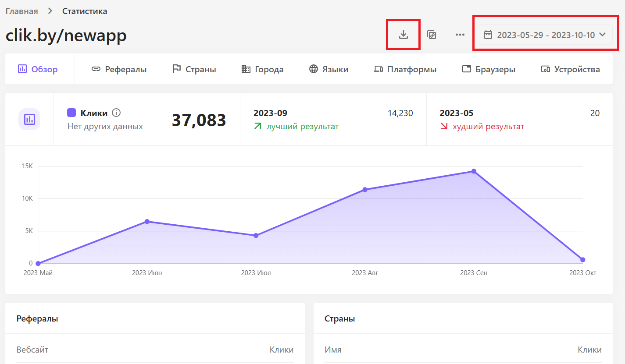The width and height of the screenshot is (625, 364).
Task: Toggle the purple Клики legend swatch
Action: pyautogui.click(x=71, y=113)
